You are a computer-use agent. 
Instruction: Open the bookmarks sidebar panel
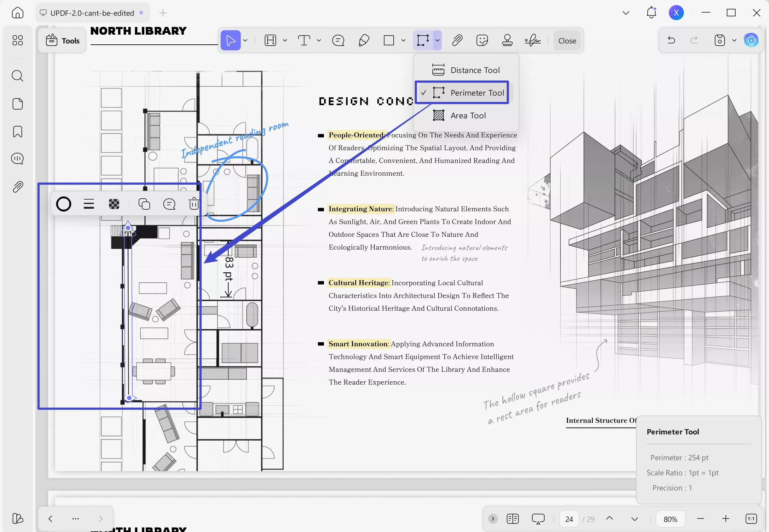(x=17, y=132)
